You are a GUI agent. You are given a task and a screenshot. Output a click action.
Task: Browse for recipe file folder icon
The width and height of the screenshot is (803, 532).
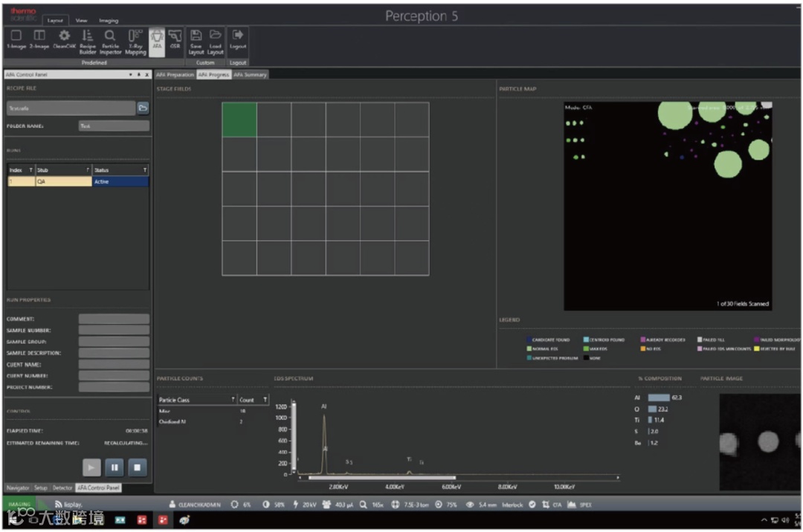[143, 108]
